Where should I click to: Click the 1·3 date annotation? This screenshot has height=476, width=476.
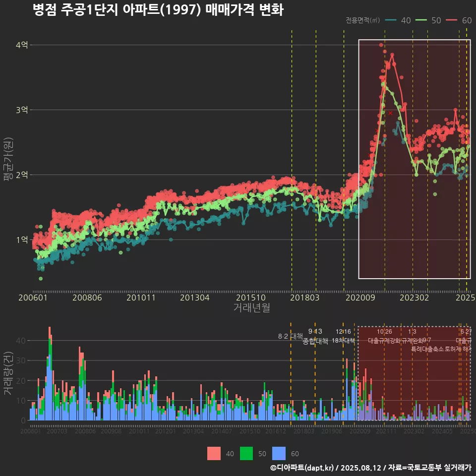[x=412, y=332]
